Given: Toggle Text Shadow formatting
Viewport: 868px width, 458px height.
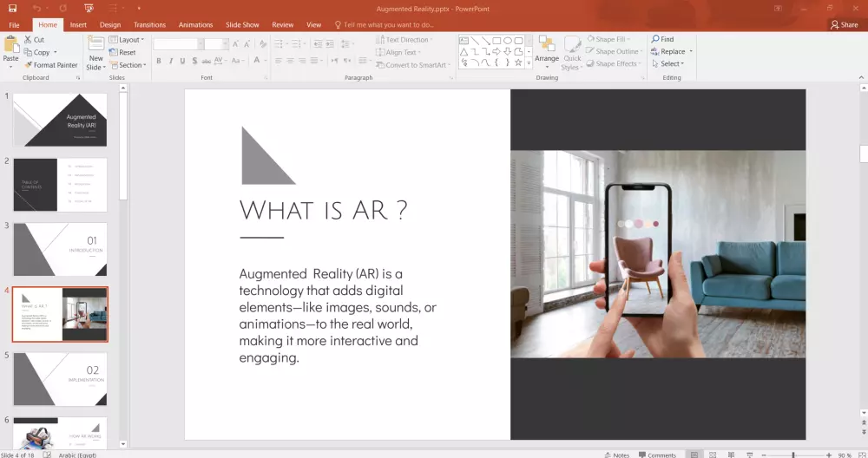Looking at the screenshot, I should point(194,61).
